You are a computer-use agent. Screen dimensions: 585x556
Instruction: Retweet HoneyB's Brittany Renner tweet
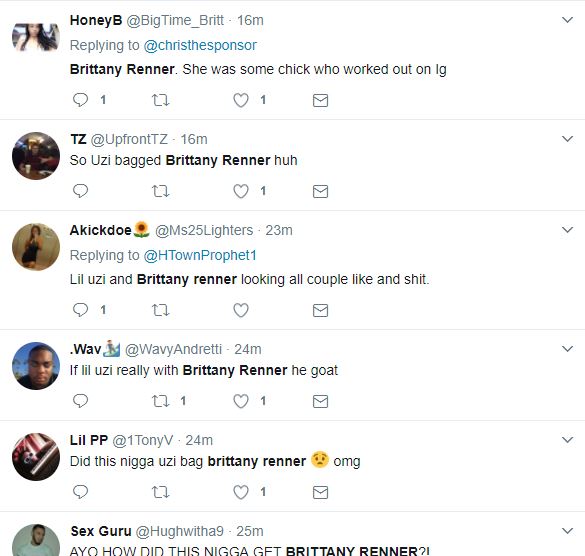click(x=160, y=100)
